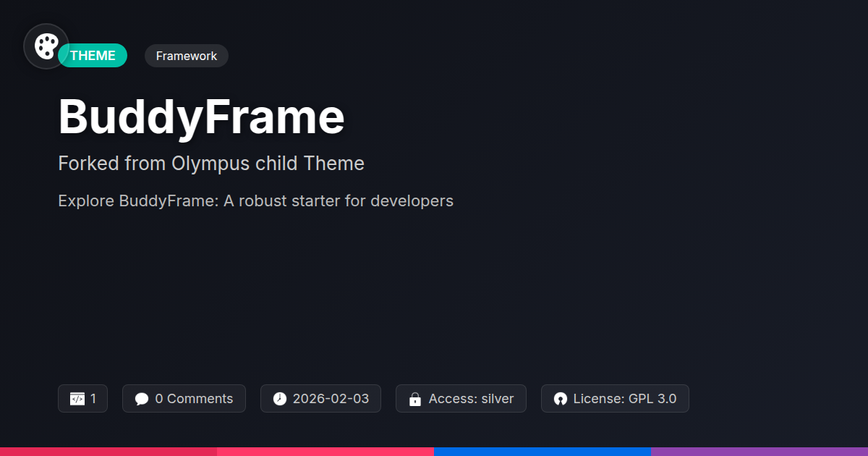This screenshot has height=456, width=868.
Task: Select the THEME badge
Action: tap(93, 56)
